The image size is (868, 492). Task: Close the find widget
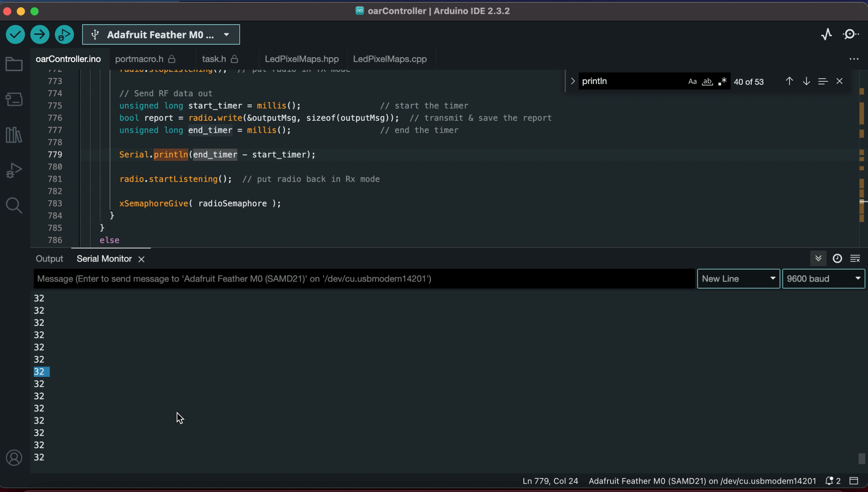[x=839, y=81]
